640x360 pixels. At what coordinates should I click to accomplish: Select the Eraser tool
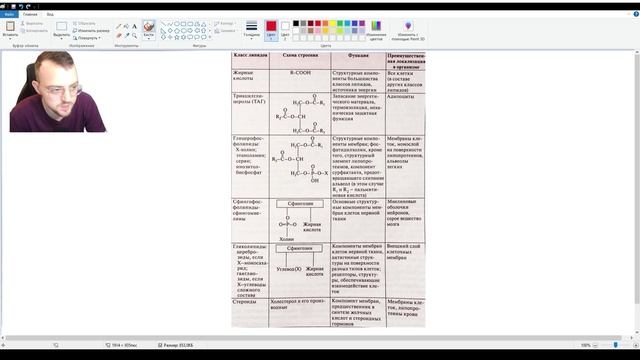pyautogui.click(x=119, y=36)
